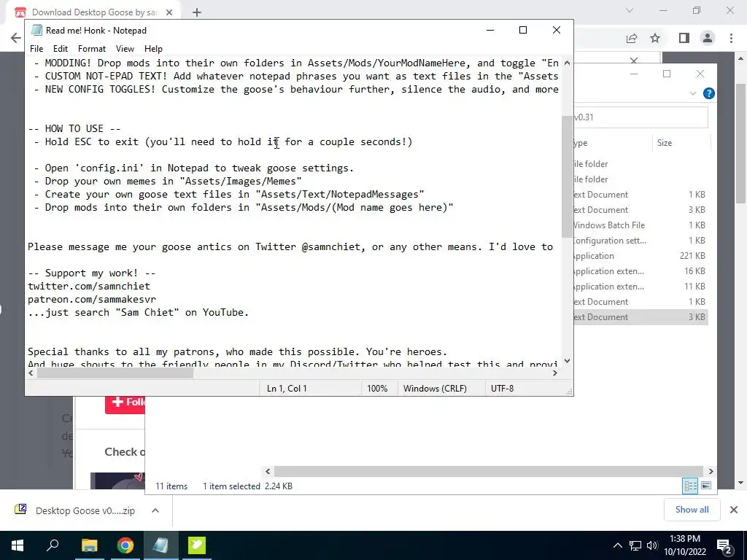The height and width of the screenshot is (560, 747).
Task: Maximize the Notepad window
Action: point(522,30)
